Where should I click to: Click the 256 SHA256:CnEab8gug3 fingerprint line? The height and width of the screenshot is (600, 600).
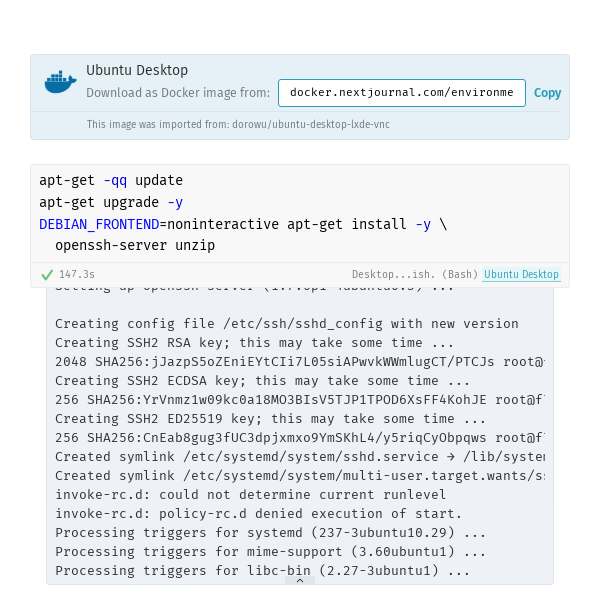point(300,438)
